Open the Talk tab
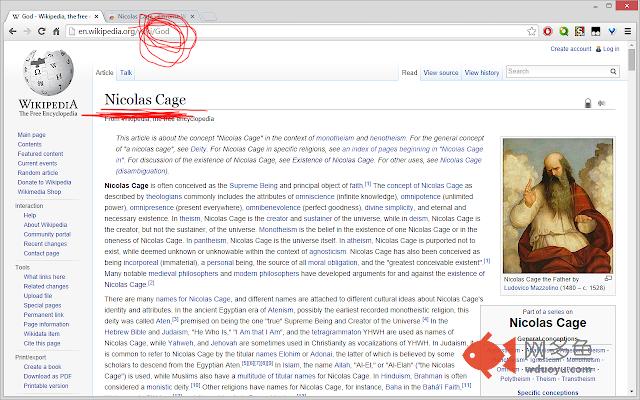Image resolution: width=640 pixels, height=400 pixels. click(x=126, y=73)
